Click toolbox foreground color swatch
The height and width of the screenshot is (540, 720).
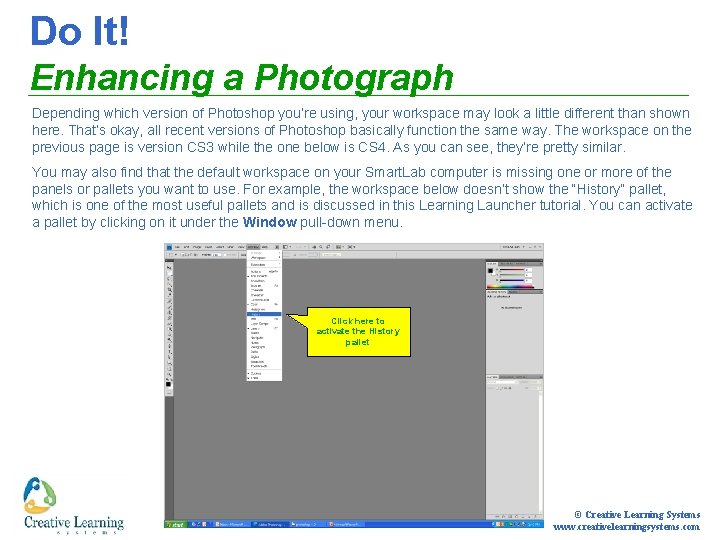coord(168,384)
